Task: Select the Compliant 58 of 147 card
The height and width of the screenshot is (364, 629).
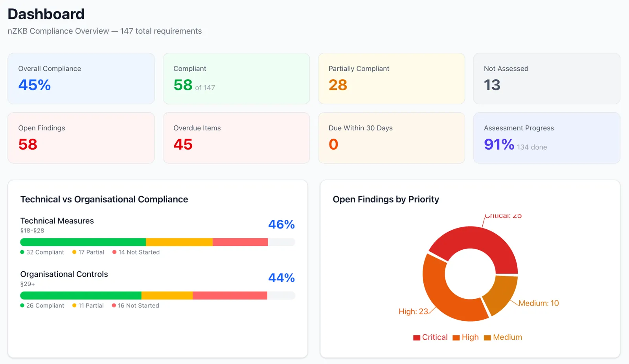Action: 236,79
